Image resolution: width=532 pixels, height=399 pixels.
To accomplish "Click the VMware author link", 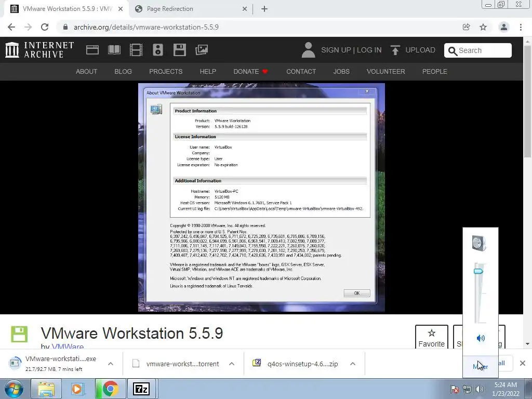I will pyautogui.click(x=68, y=345).
